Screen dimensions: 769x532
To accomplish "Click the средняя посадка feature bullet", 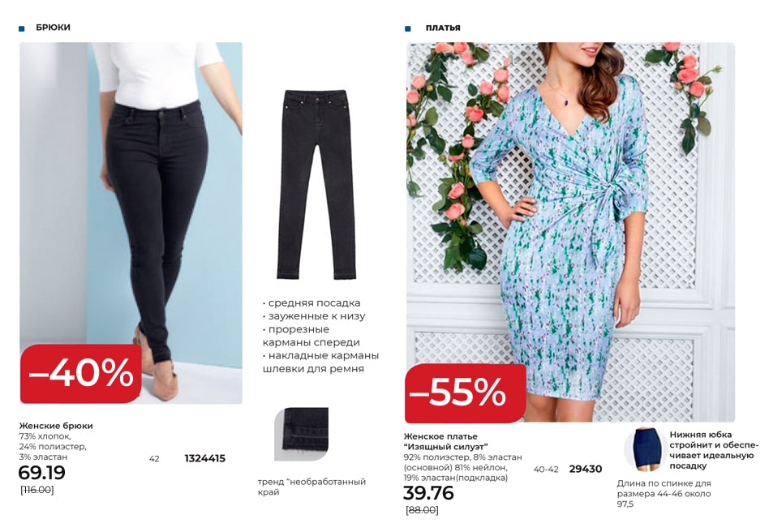I will [311, 303].
